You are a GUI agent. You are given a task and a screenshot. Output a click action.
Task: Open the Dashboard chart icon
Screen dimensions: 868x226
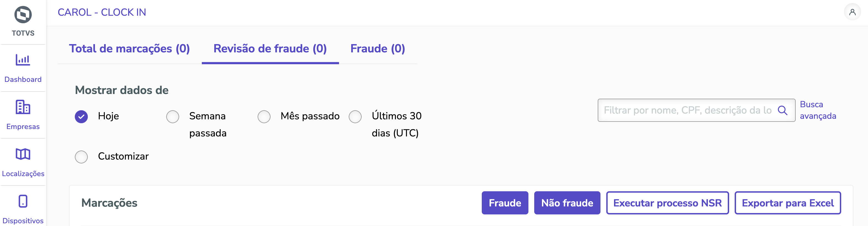23,60
